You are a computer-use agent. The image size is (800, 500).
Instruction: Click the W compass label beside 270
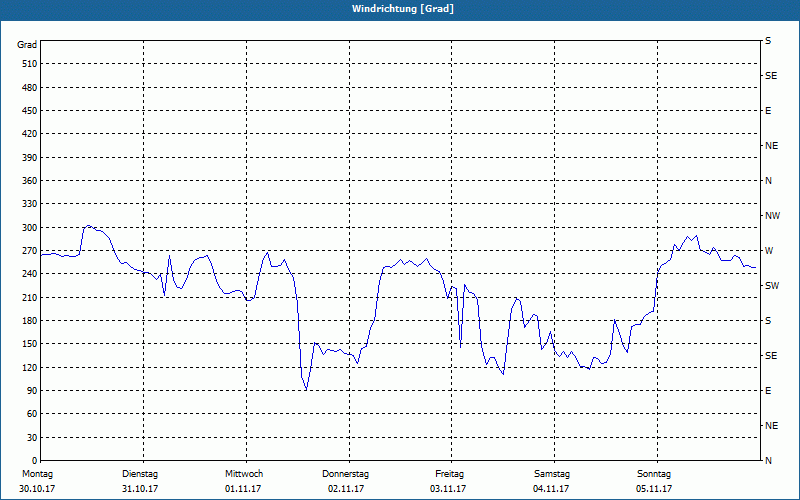point(769,251)
